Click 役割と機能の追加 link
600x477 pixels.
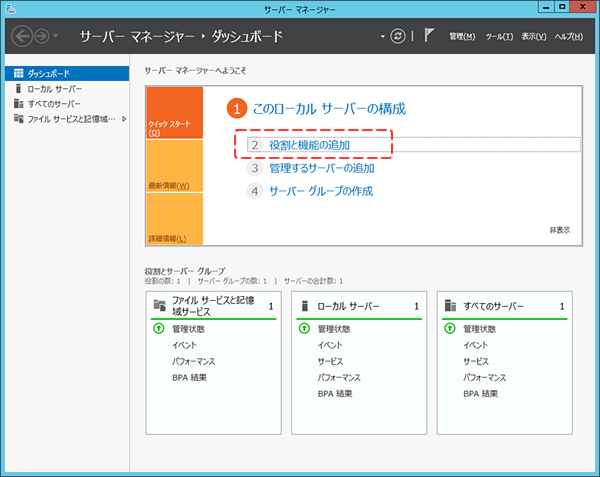(309, 145)
